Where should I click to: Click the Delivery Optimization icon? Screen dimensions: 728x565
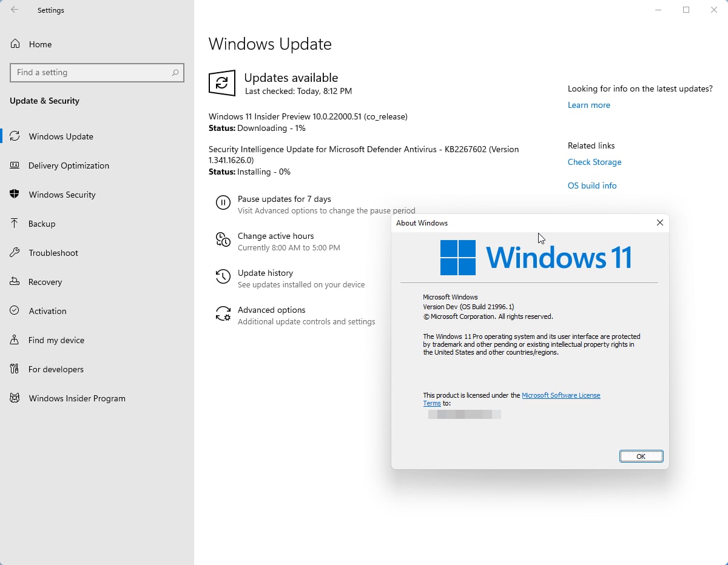coord(15,165)
